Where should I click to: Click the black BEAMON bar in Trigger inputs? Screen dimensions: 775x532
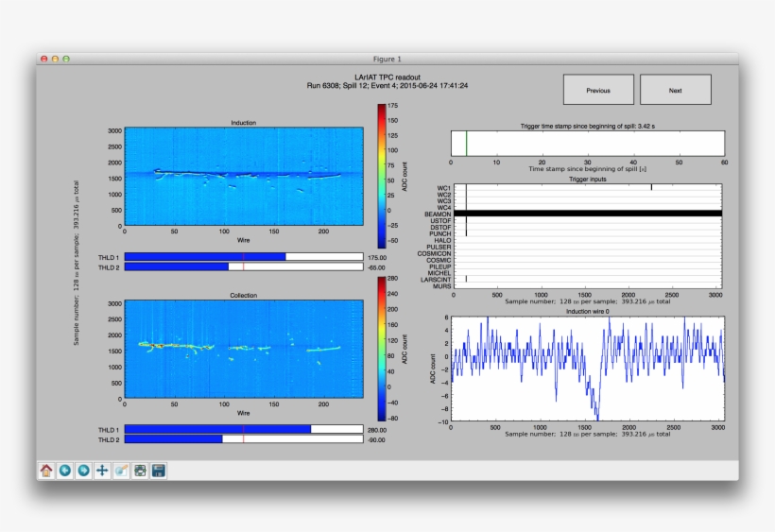pos(588,214)
